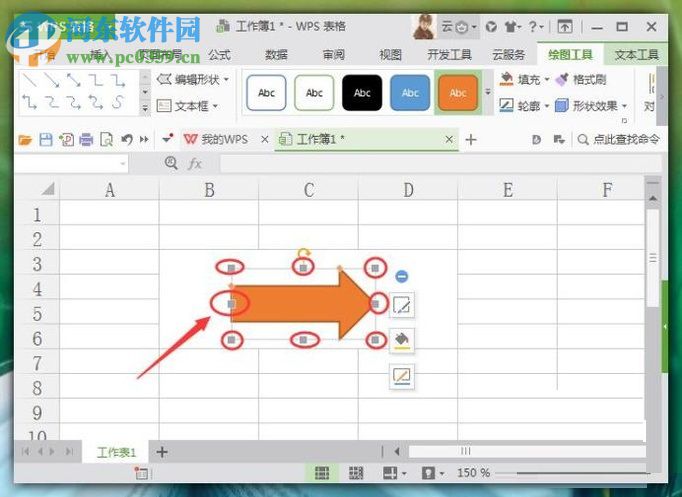Click the 150 % zoom level
This screenshot has width=682, height=497.
click(473, 473)
